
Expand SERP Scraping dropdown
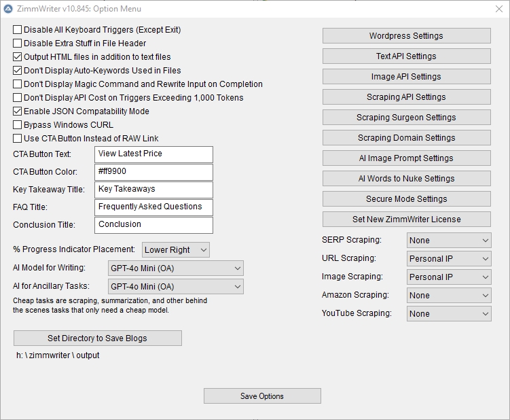coord(448,241)
